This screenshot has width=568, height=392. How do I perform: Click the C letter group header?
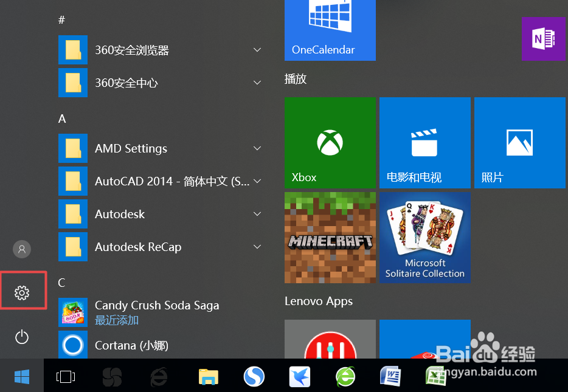[61, 283]
